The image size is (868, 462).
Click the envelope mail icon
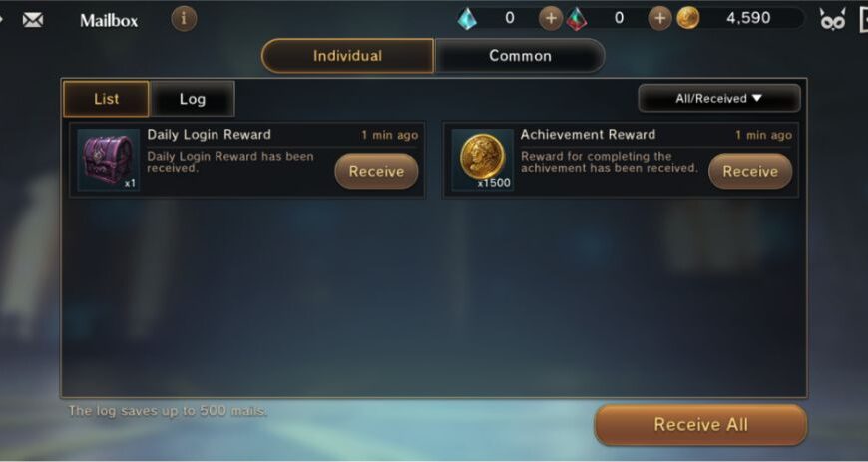click(33, 21)
